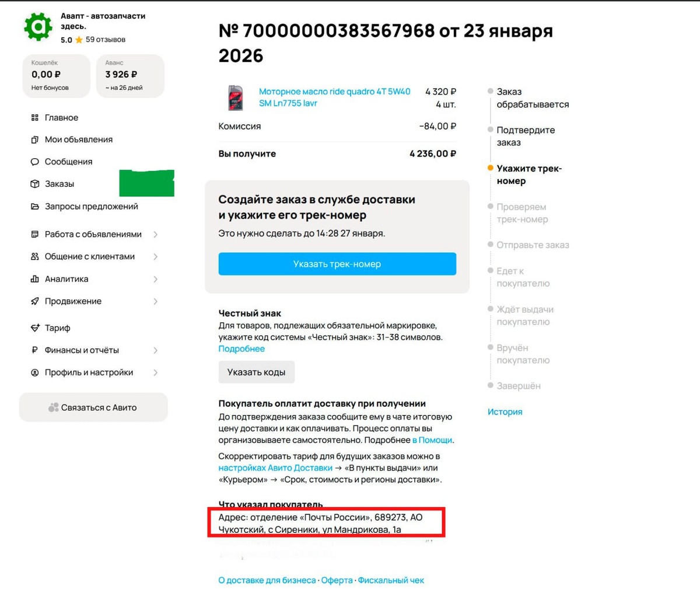
Task: Click the Мои объявления documents icon
Action: pos(35,139)
